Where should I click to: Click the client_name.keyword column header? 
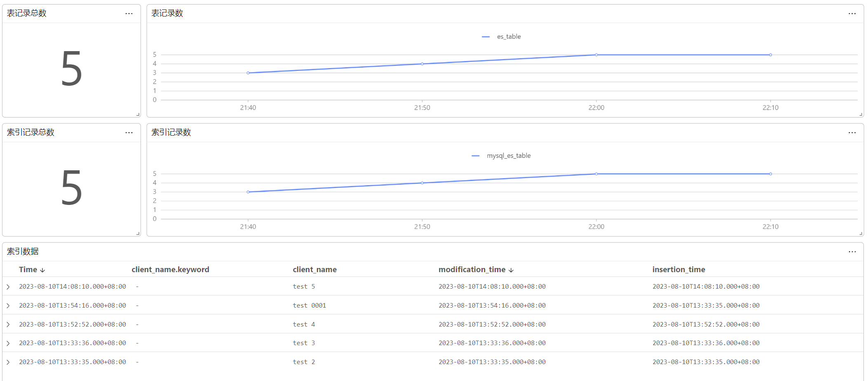(x=170, y=270)
